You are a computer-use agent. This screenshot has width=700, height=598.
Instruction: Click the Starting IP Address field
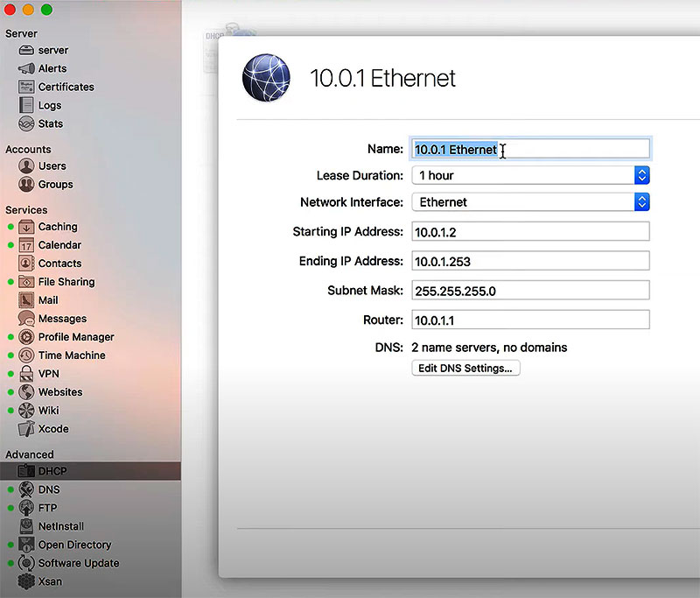point(530,231)
